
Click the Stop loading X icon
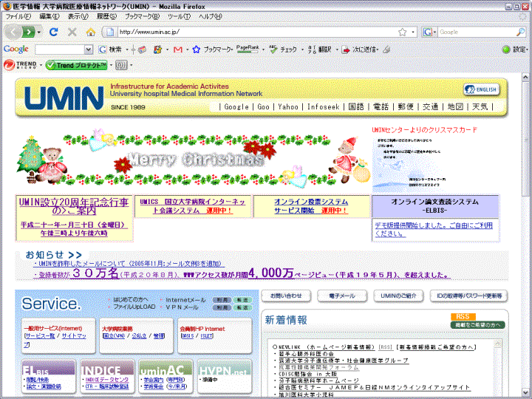click(72, 33)
